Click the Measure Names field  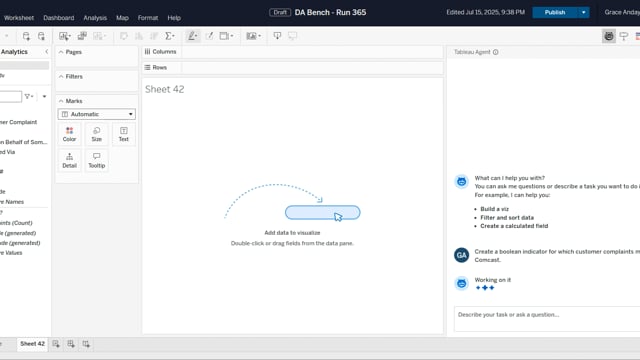click(x=12, y=202)
